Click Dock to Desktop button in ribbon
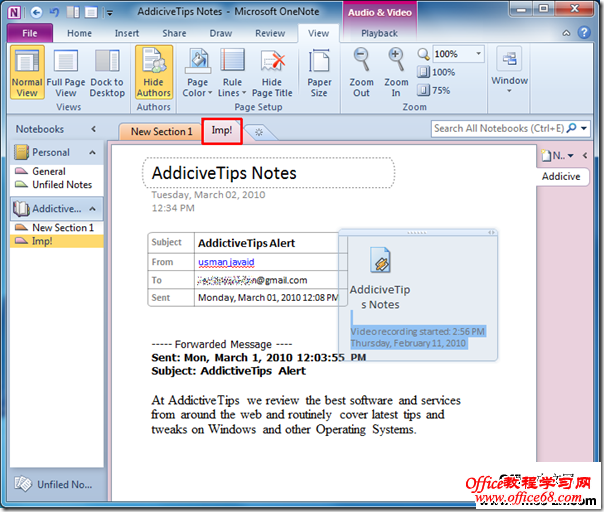Screen dimensions: 604x512 tap(107, 72)
